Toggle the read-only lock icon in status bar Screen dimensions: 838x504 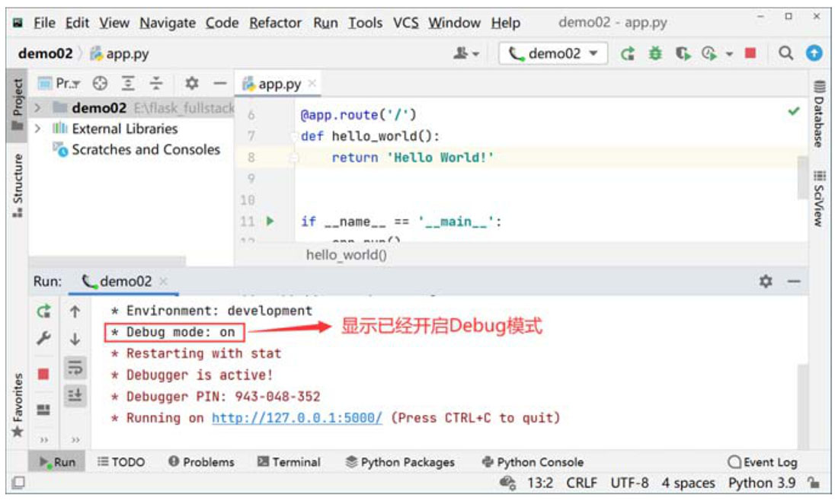pos(814,483)
